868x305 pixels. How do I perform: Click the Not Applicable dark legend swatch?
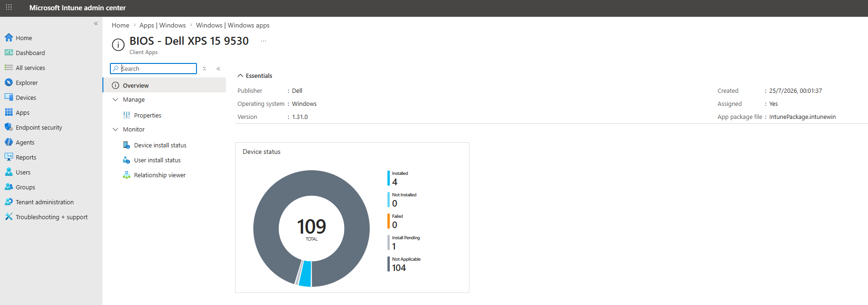coord(389,264)
